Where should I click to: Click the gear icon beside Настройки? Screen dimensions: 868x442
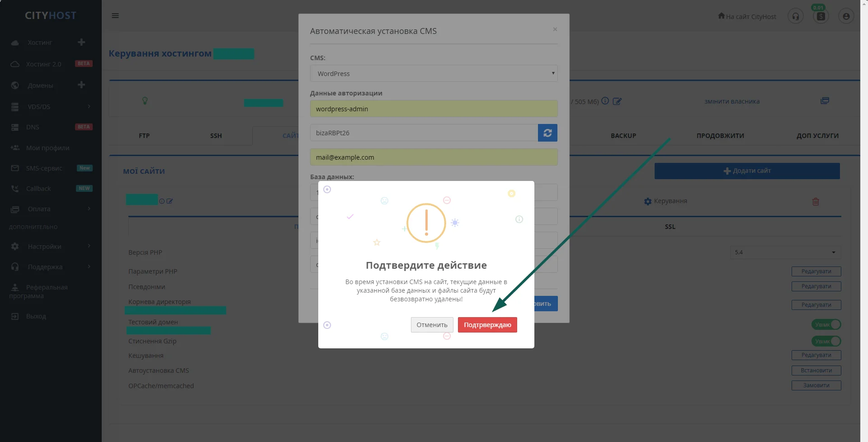[x=15, y=247]
